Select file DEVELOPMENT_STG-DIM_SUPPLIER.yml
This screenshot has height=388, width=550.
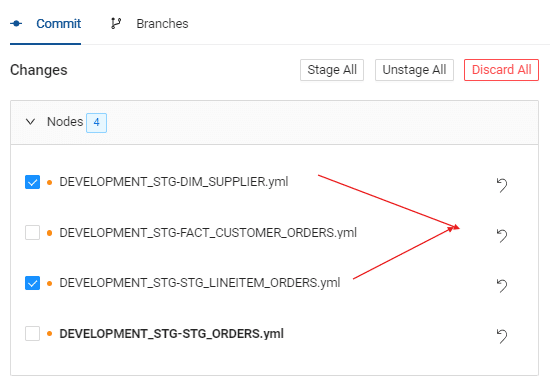click(174, 182)
